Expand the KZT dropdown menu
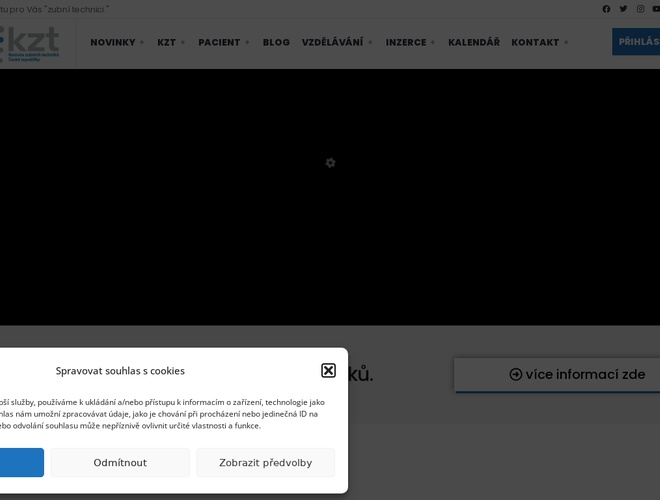This screenshot has width=660, height=500. click(171, 43)
